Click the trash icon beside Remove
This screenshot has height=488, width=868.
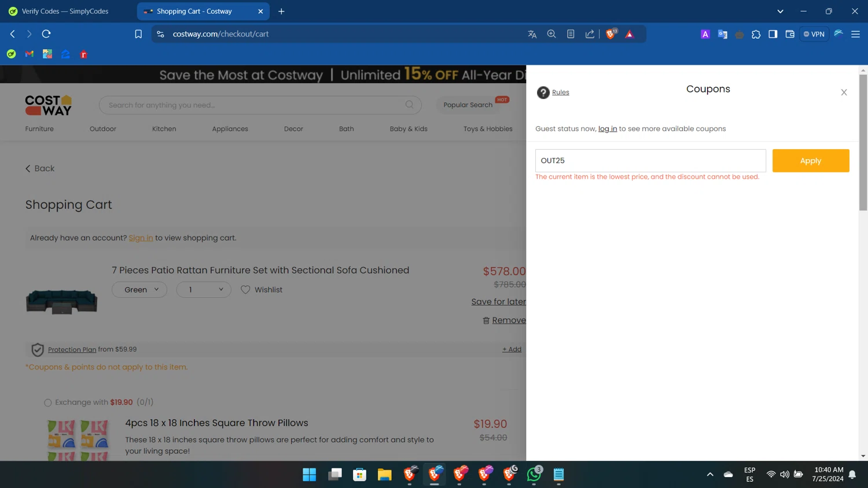[486, 320]
